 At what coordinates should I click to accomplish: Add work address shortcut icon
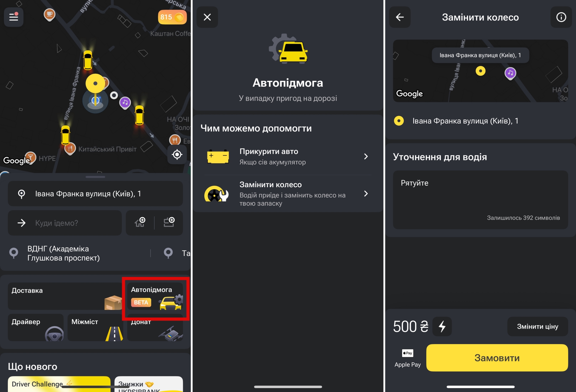click(169, 223)
